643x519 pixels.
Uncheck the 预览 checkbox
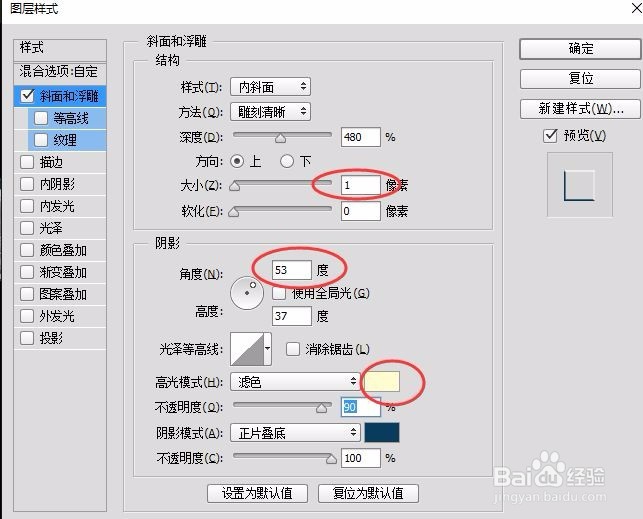click(x=550, y=136)
